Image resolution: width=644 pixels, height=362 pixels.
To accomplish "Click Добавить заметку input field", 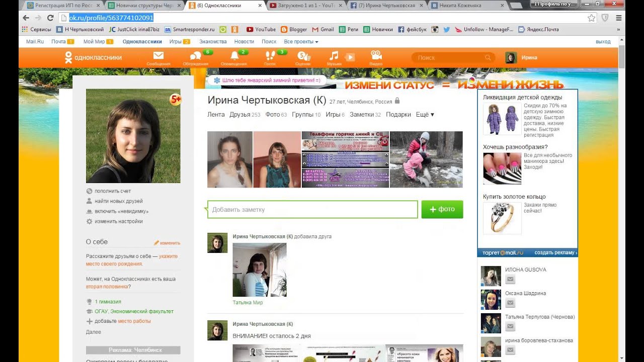I will coord(312,209).
